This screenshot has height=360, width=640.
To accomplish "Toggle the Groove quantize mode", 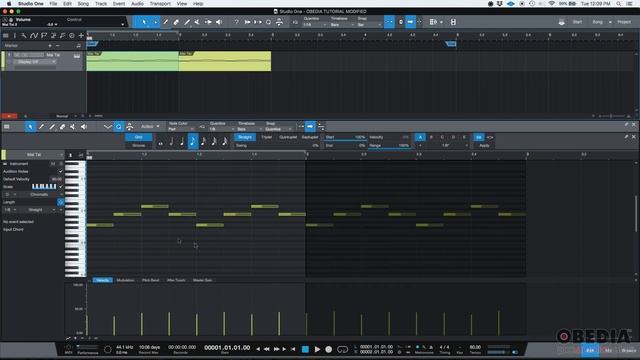I will [138, 145].
